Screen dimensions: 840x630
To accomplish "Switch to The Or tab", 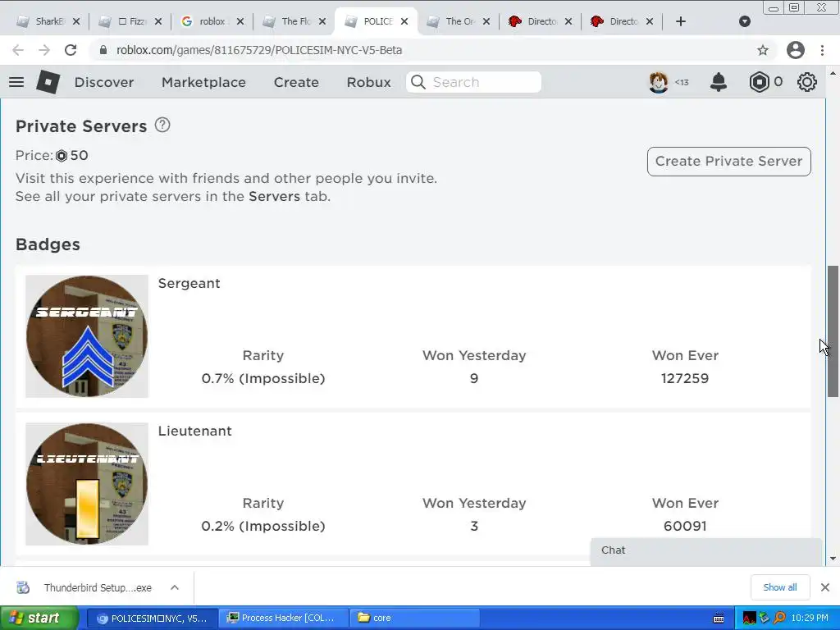I will click(x=458, y=21).
